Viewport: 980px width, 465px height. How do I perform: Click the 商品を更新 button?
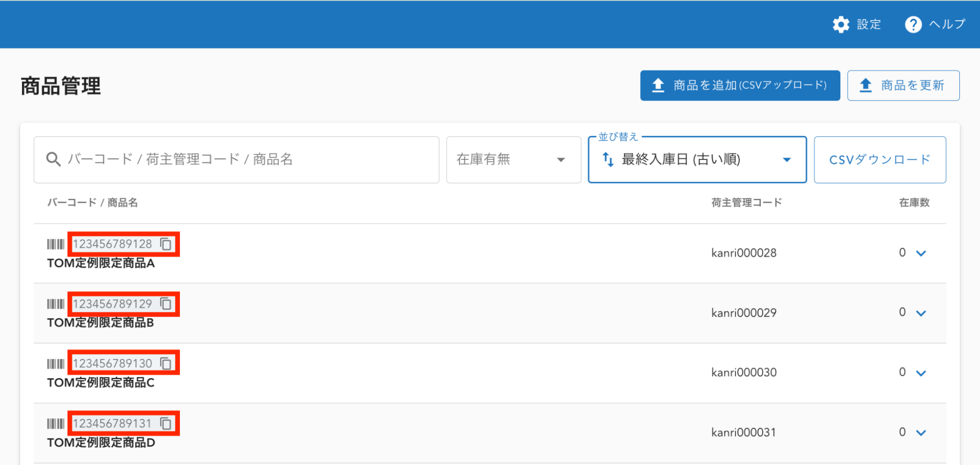click(x=903, y=85)
